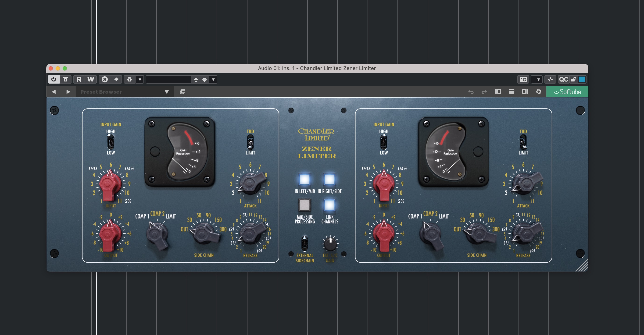This screenshot has width=644, height=335.
Task: Open the Preset Browser dropdown
Action: [124, 92]
